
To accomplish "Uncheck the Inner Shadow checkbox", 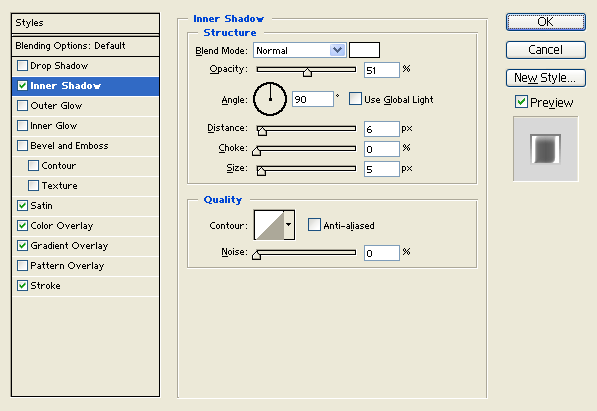I will pos(22,85).
